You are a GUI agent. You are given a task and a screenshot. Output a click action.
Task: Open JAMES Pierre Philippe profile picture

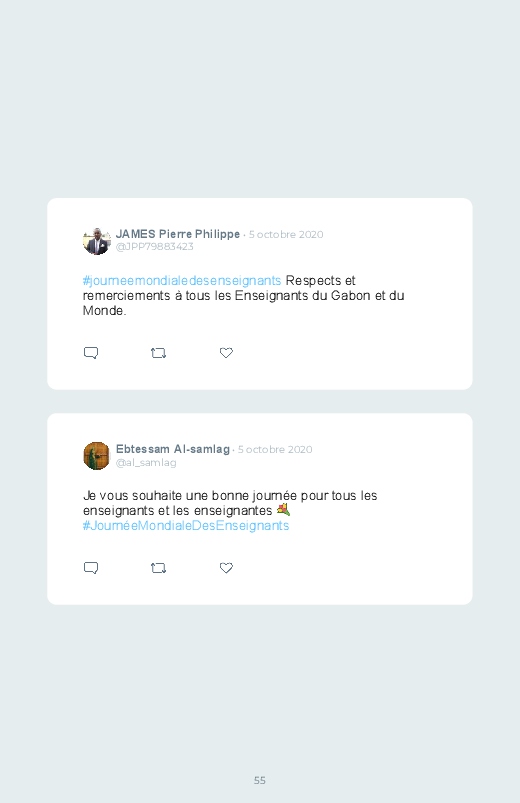pyautogui.click(x=96, y=241)
